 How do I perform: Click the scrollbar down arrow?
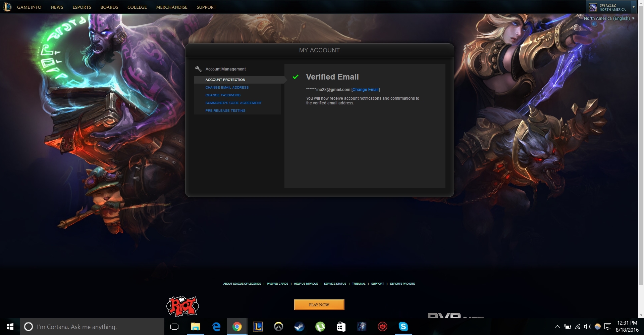point(641,316)
